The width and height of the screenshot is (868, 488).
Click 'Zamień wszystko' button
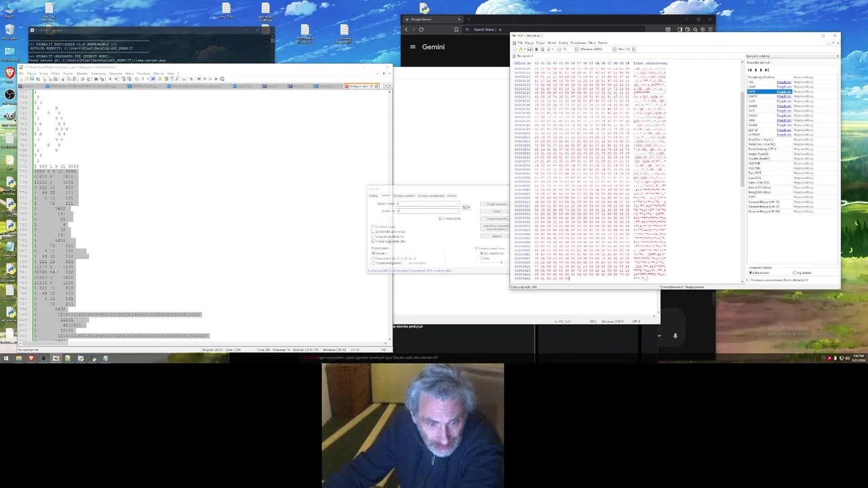(495, 219)
